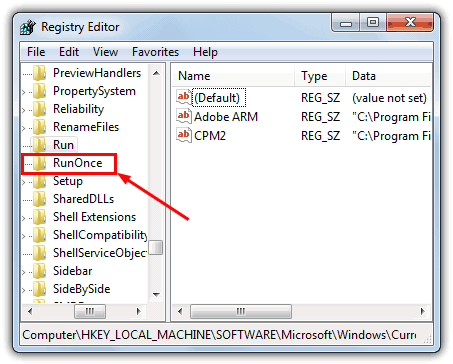Open the Help menu

coord(205,52)
